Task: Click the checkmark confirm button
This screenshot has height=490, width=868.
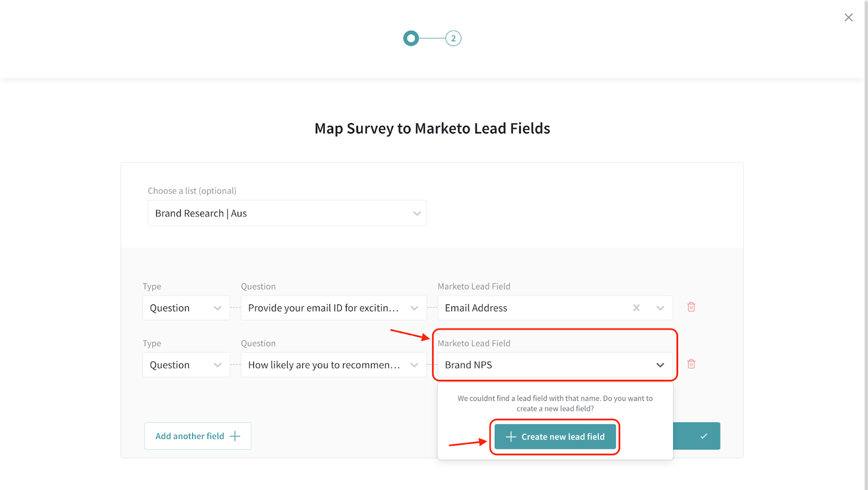Action: click(x=703, y=436)
